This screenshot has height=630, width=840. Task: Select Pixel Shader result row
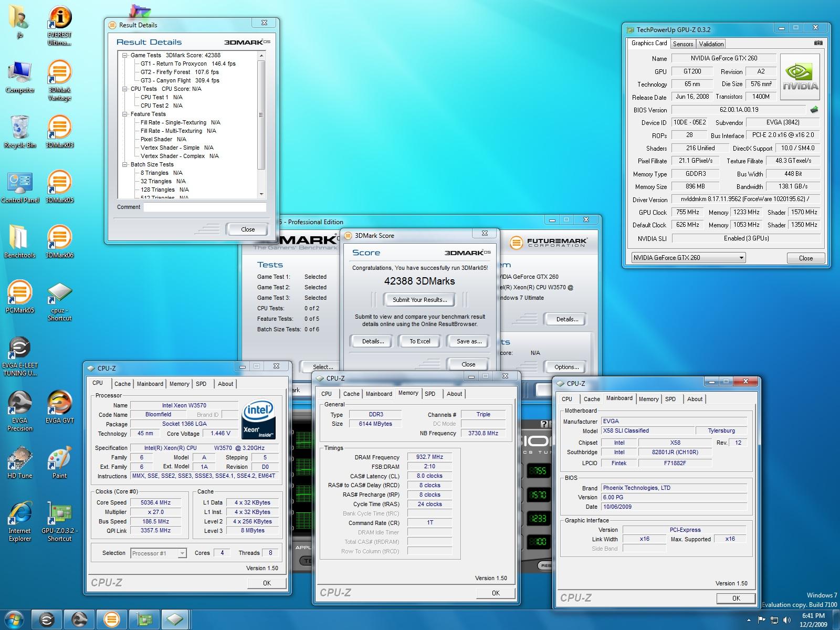(163, 139)
